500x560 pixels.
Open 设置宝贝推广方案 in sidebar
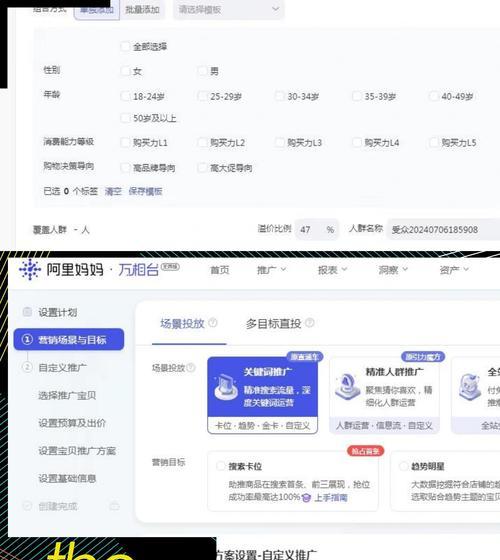pyautogui.click(x=77, y=451)
